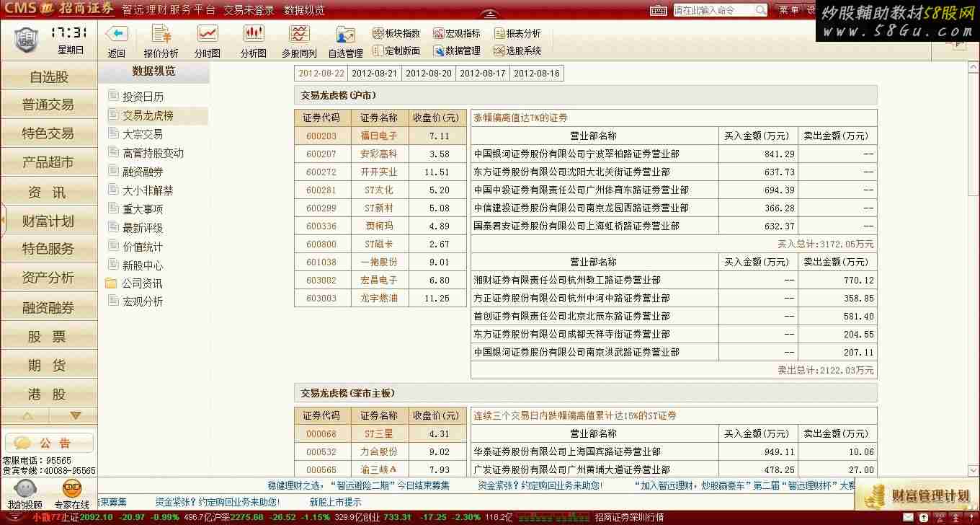Click the search magnifier icon in command box

[x=761, y=10]
